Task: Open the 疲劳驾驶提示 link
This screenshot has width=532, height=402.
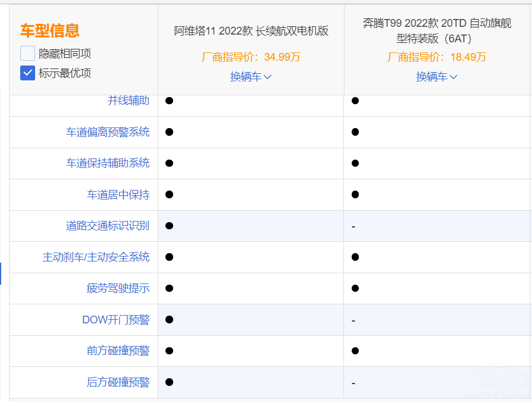Action: (x=118, y=288)
